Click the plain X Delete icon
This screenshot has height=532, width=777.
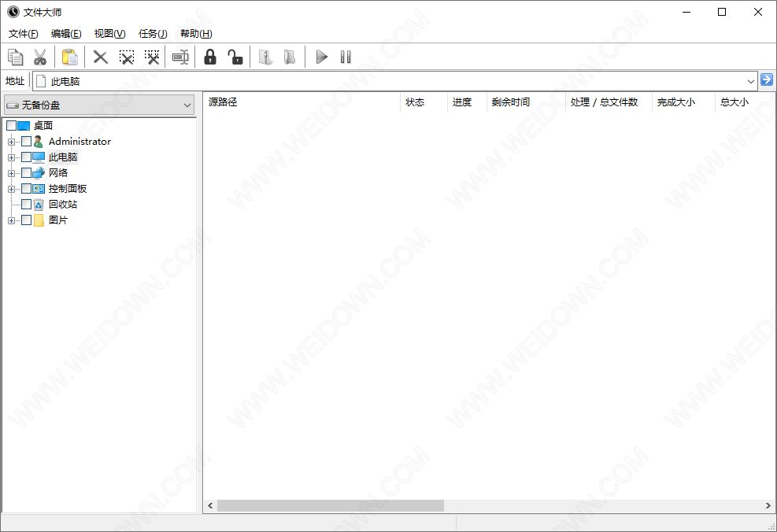tap(101, 57)
